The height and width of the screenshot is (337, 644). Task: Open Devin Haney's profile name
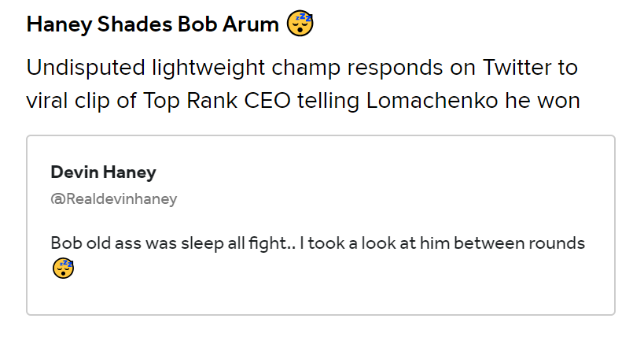coord(104,172)
